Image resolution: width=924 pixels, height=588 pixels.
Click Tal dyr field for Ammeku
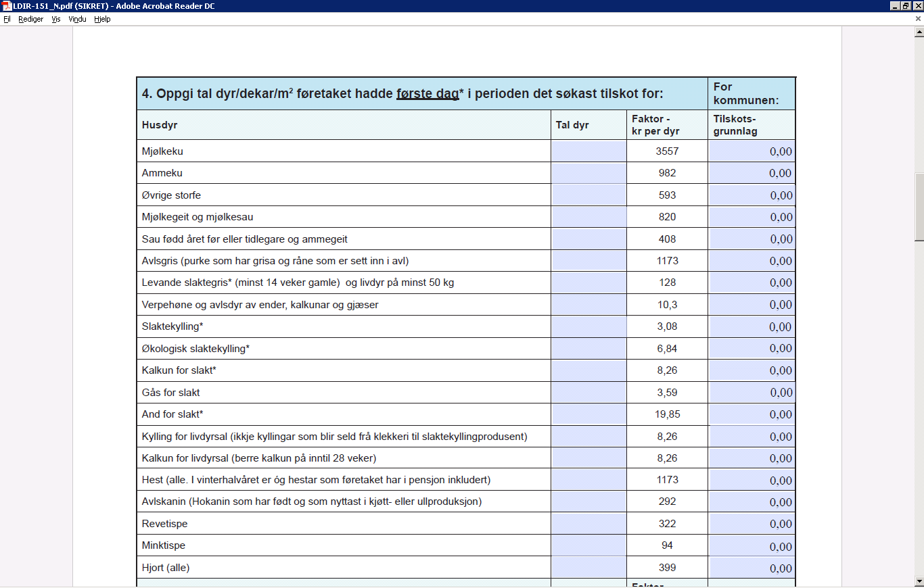coord(588,173)
